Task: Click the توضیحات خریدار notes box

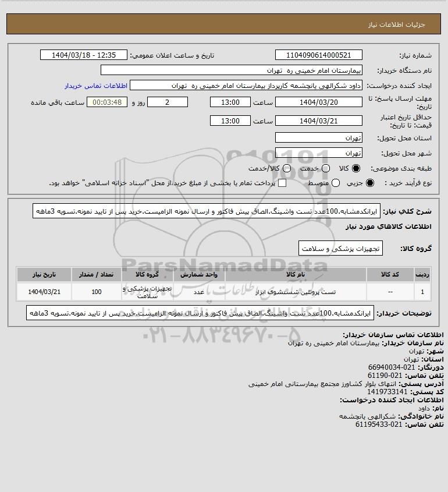Action: coord(200,313)
